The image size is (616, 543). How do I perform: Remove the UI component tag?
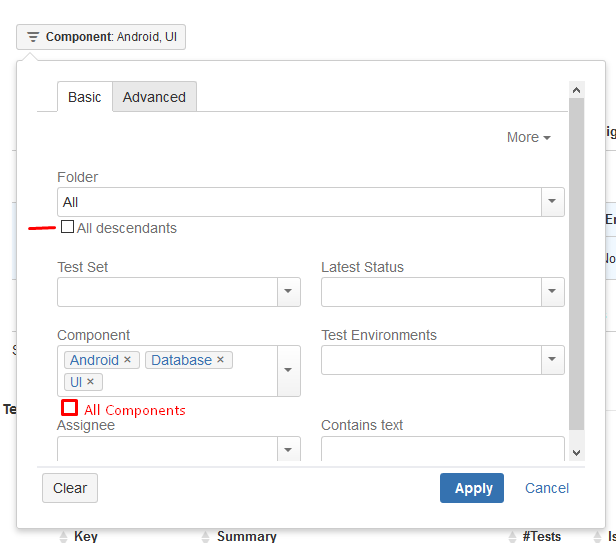[90, 382]
